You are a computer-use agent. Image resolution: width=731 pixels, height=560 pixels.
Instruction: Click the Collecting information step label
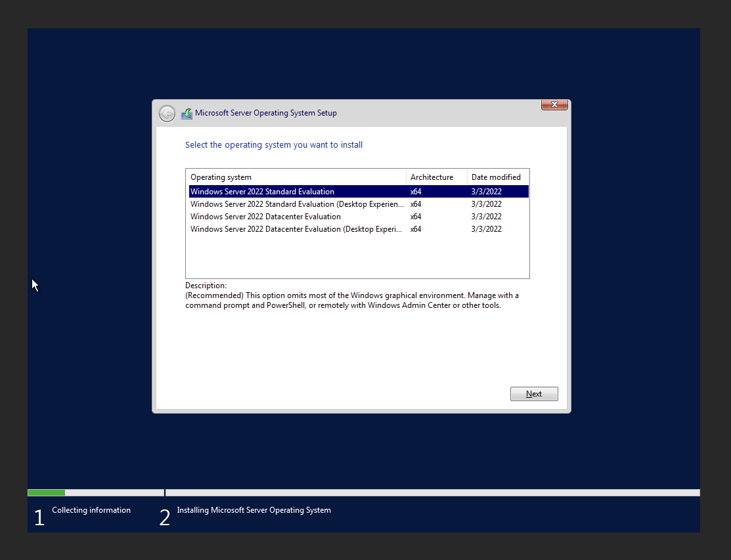coord(91,510)
